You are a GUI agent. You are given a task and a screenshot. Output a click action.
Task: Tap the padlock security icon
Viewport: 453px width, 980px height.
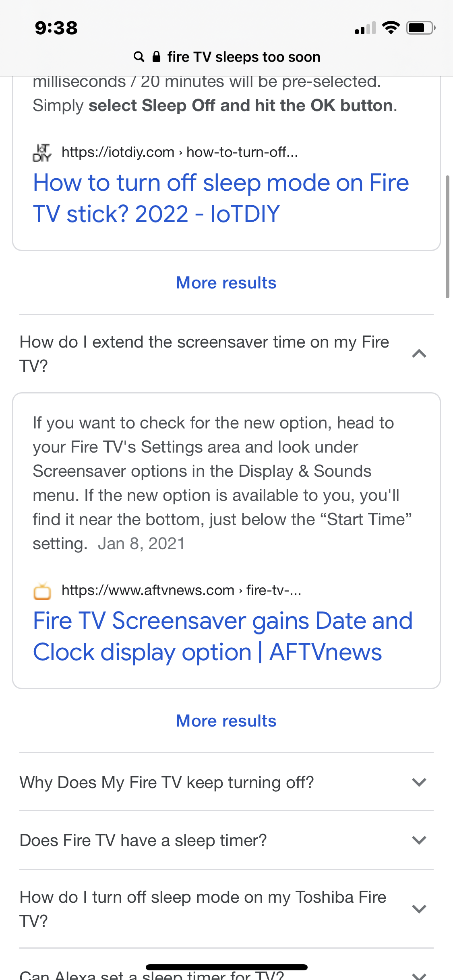coord(157,57)
